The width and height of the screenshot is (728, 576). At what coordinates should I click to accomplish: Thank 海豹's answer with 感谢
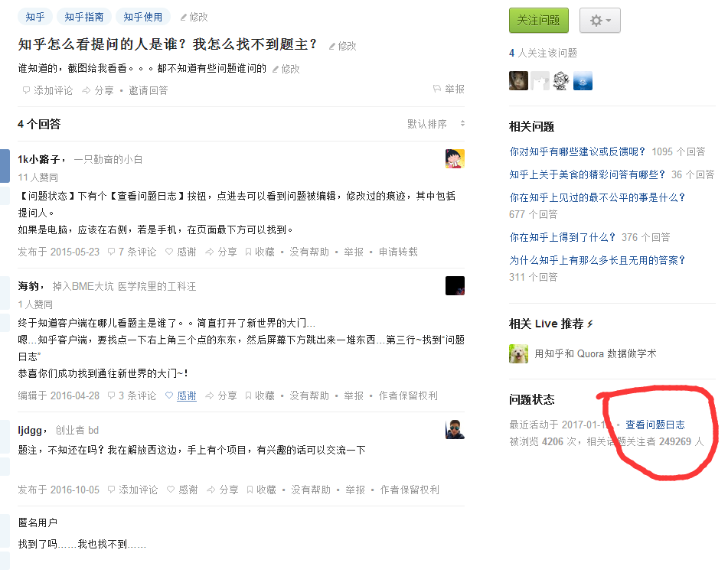click(x=181, y=395)
